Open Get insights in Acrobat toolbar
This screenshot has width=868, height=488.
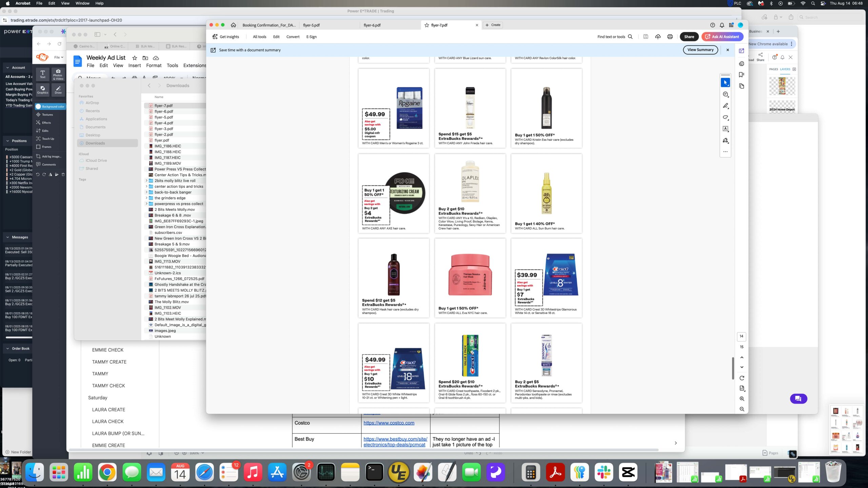225,37
